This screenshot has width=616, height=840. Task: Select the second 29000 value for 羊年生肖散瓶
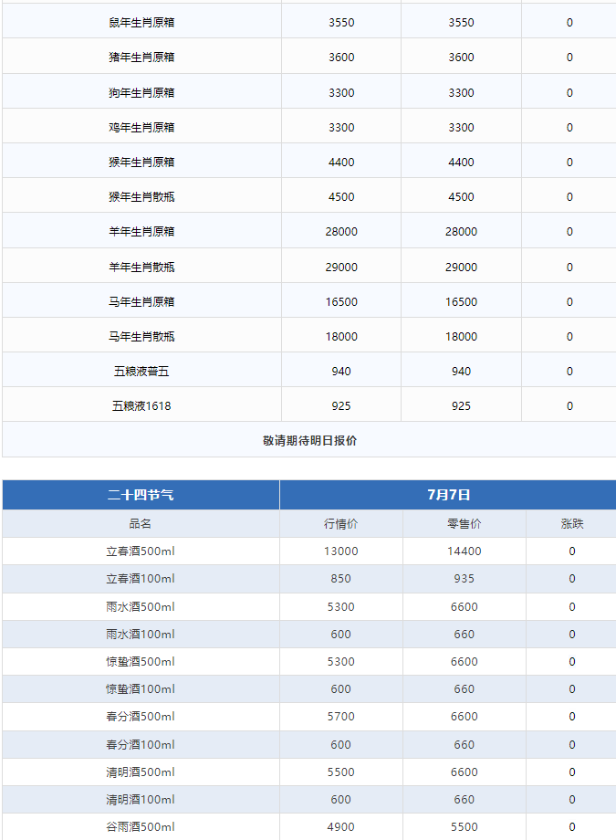point(461,268)
